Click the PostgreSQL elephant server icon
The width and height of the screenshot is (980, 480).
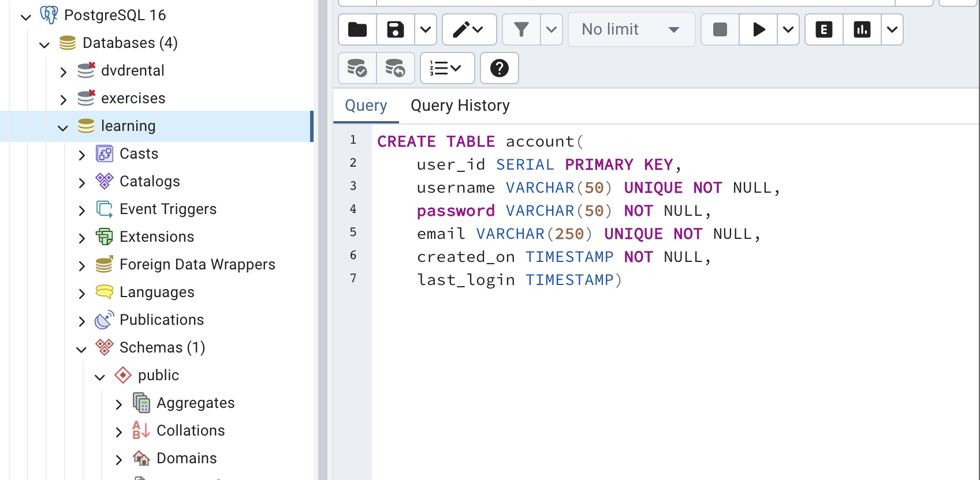49,15
